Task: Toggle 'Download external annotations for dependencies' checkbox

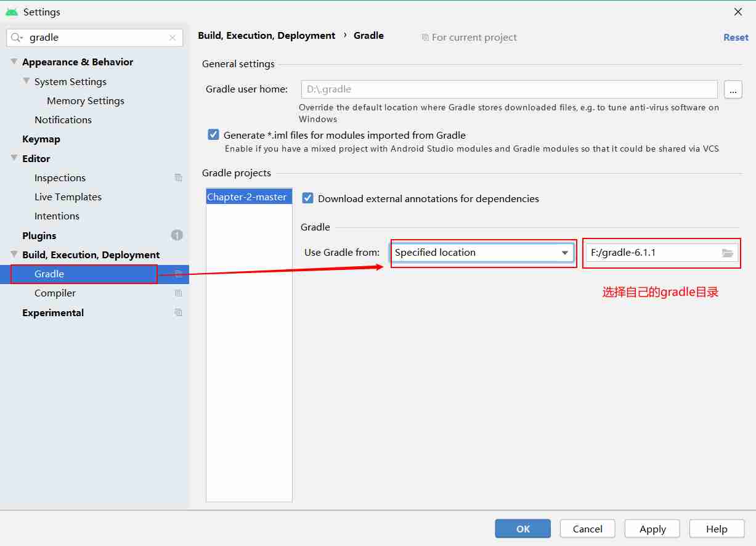Action: point(308,198)
